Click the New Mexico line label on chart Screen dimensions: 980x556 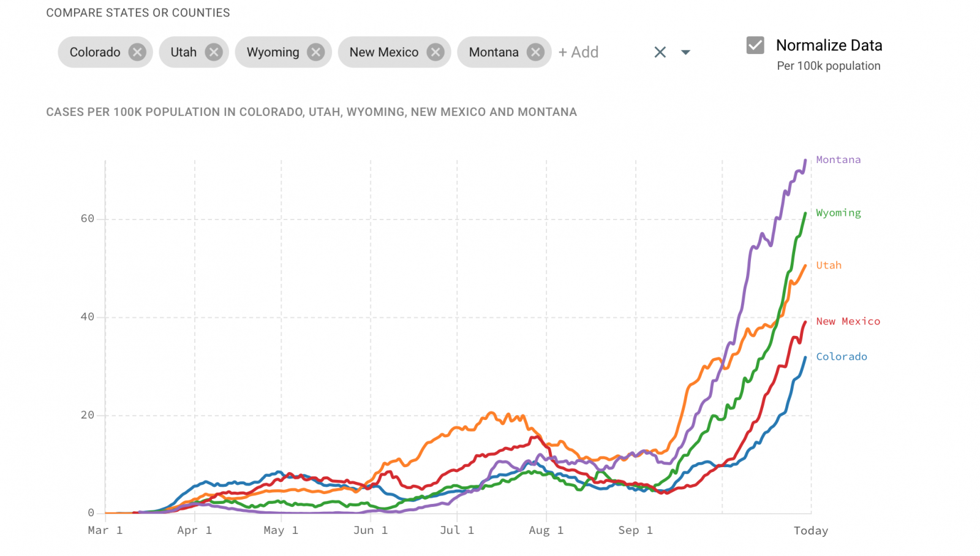[x=848, y=321]
